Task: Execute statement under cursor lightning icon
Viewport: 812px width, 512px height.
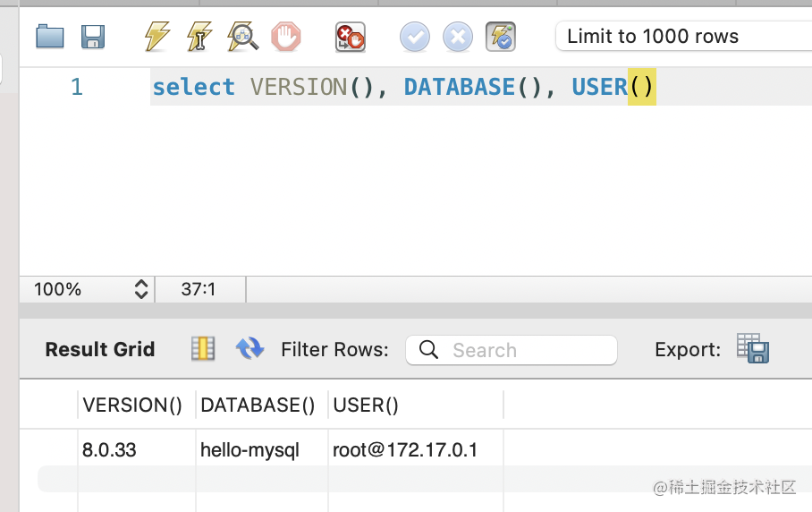Action: [199, 37]
